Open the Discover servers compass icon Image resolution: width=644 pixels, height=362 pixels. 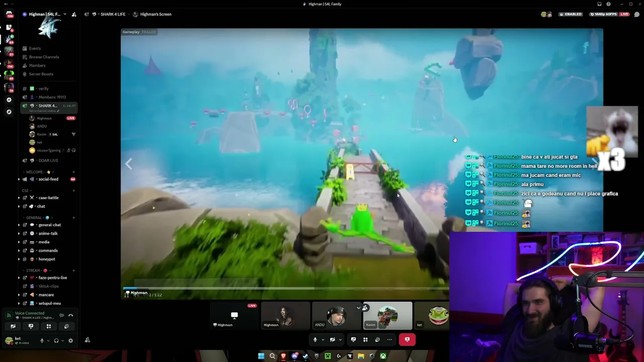pyautogui.click(x=9, y=112)
